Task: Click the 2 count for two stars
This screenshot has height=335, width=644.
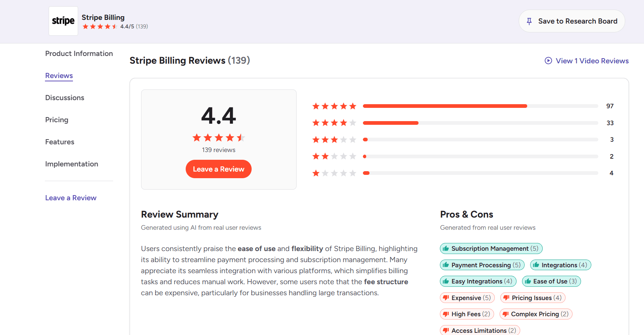Action: point(612,156)
